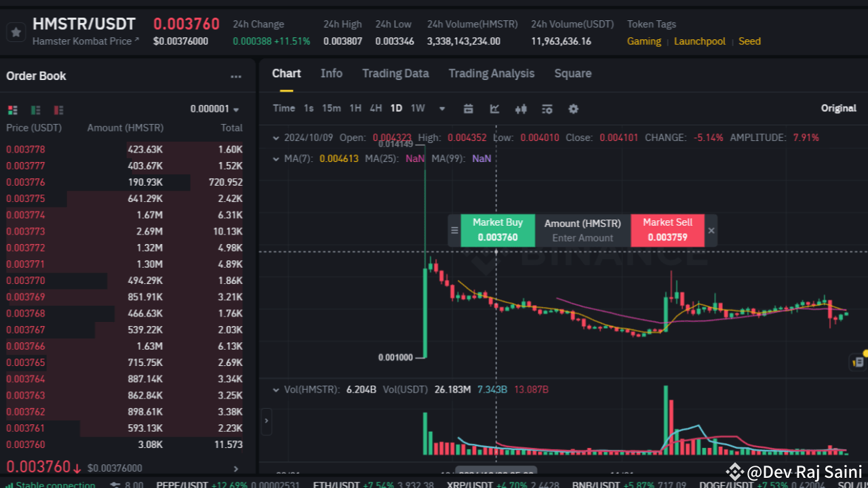Select the 0.003766 ask price row

click(x=125, y=346)
